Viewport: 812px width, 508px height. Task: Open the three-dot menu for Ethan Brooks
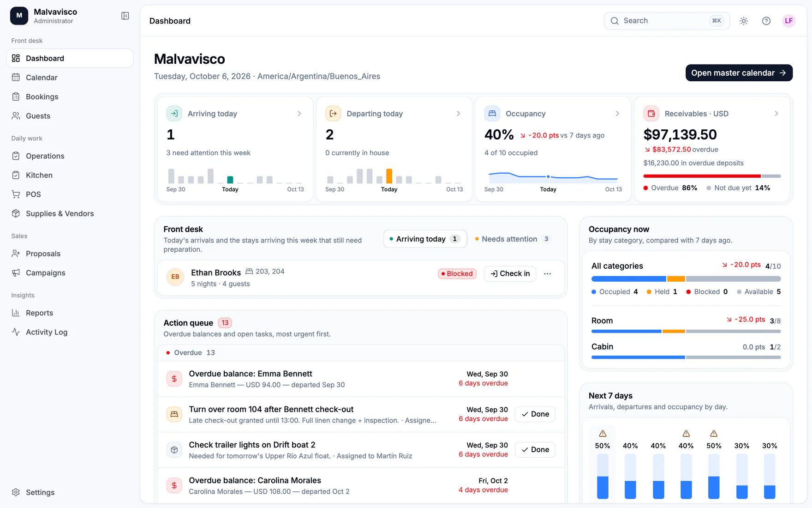(547, 274)
